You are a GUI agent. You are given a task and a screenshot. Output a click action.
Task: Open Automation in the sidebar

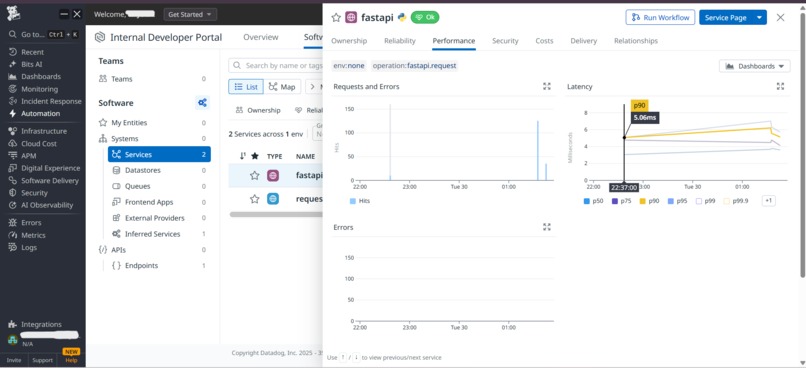40,114
